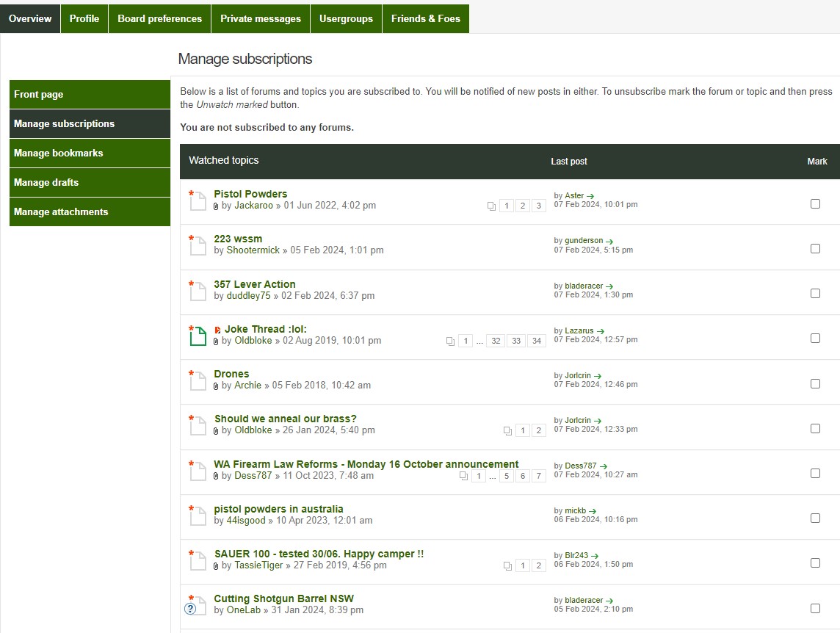The width and height of the screenshot is (840, 633).
Task: Open the Board preferences tab
Action: [x=159, y=18]
